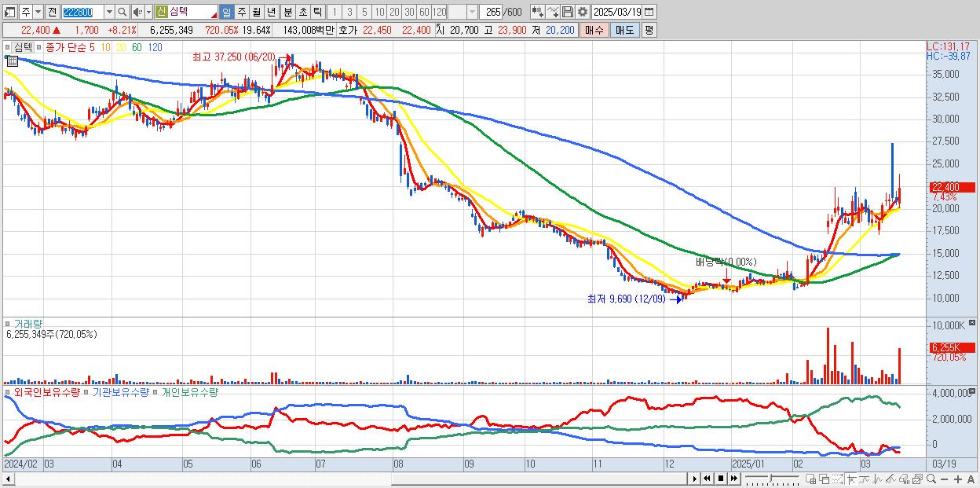Screen dimensions: 980x488
Task: Click the rewind playback button
Action: (707, 479)
